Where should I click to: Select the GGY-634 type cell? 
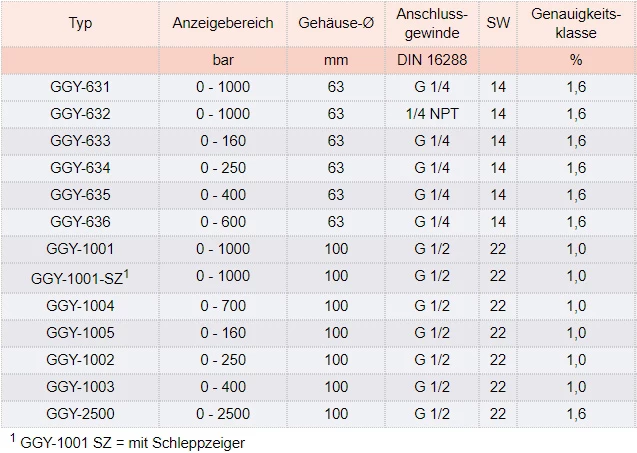coord(80,168)
